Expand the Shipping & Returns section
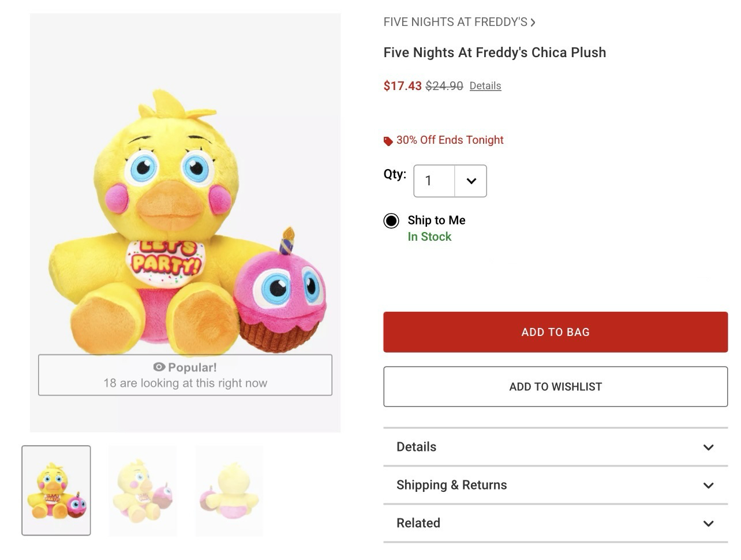The height and width of the screenshot is (560, 741). [555, 485]
